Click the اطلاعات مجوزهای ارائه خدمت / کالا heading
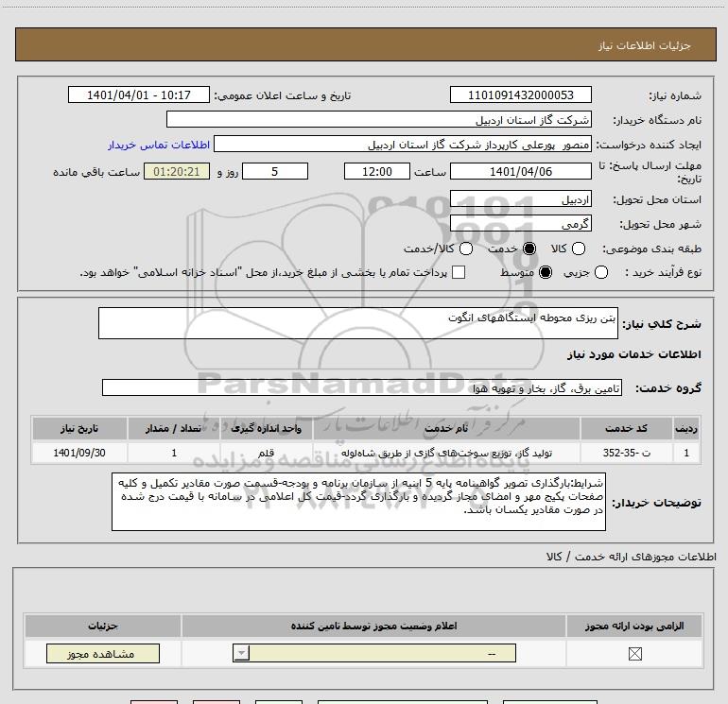Image resolution: width=728 pixels, height=704 pixels. (632, 557)
